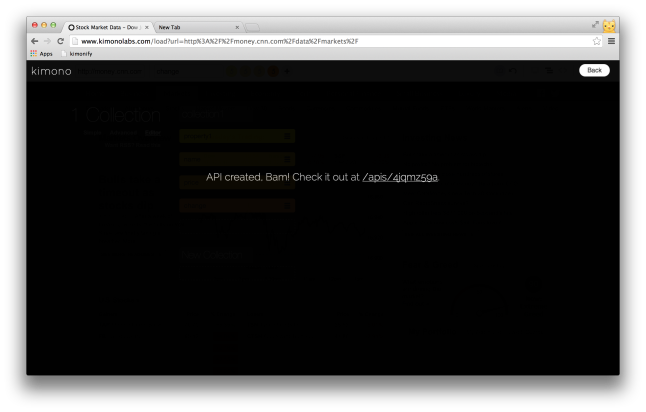This screenshot has height=412, width=646.
Task: Close the New Tab tab
Action: tap(237, 27)
